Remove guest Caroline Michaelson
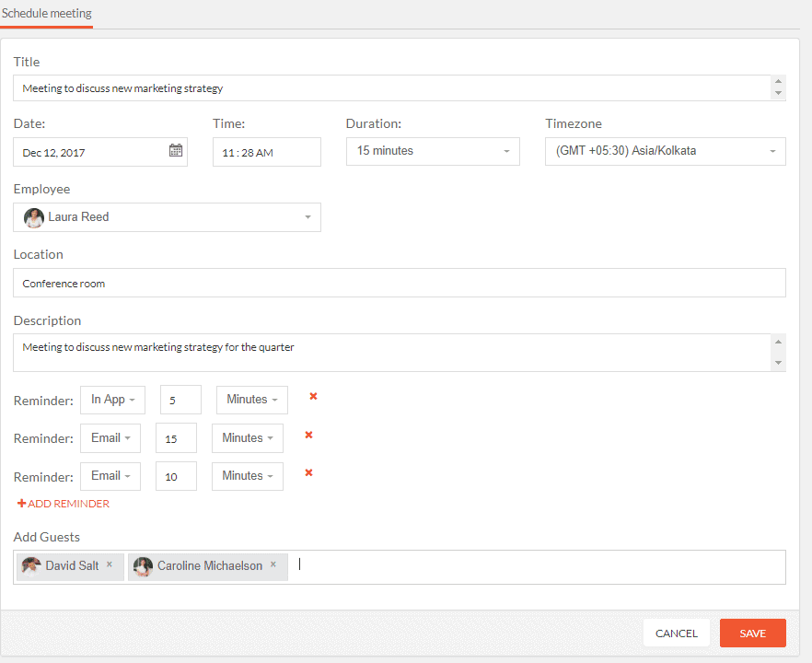Screen dimensions: 812x663 click(x=273, y=564)
